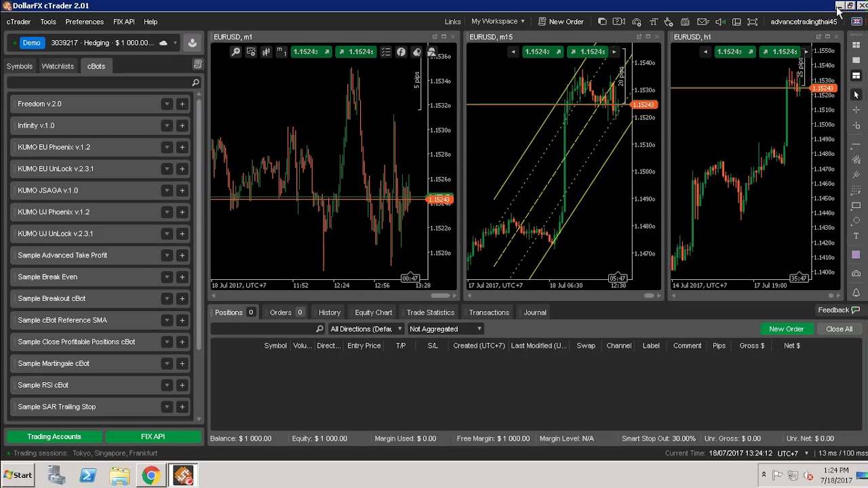Viewport: 868px width, 488px height.
Task: Open the Tools menu
Action: 48,22
